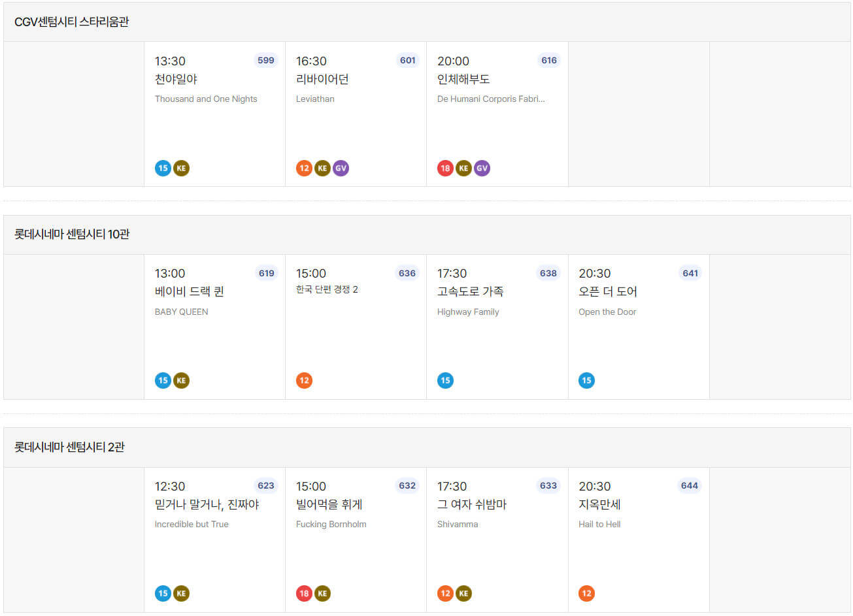Click the age 12 badge under 지옥만세
The width and height of the screenshot is (853, 616).
point(586,593)
